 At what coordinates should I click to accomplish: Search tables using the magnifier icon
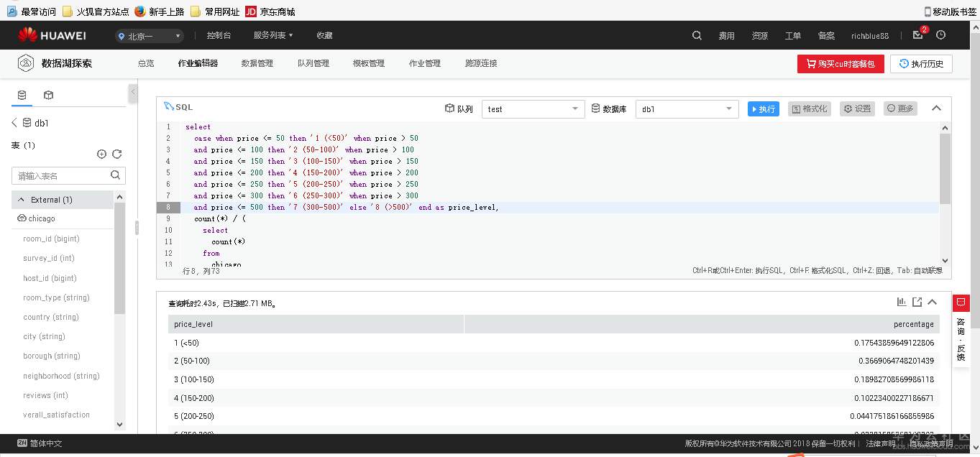[115, 175]
